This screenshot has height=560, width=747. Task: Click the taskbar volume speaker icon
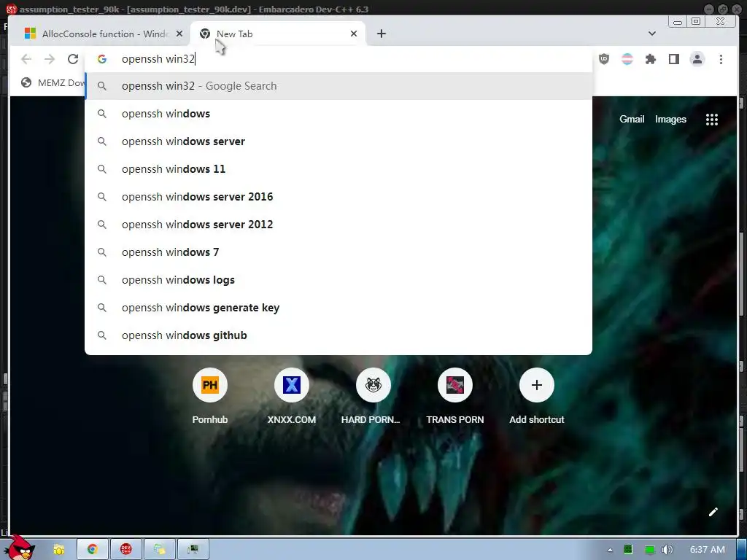(x=667, y=550)
